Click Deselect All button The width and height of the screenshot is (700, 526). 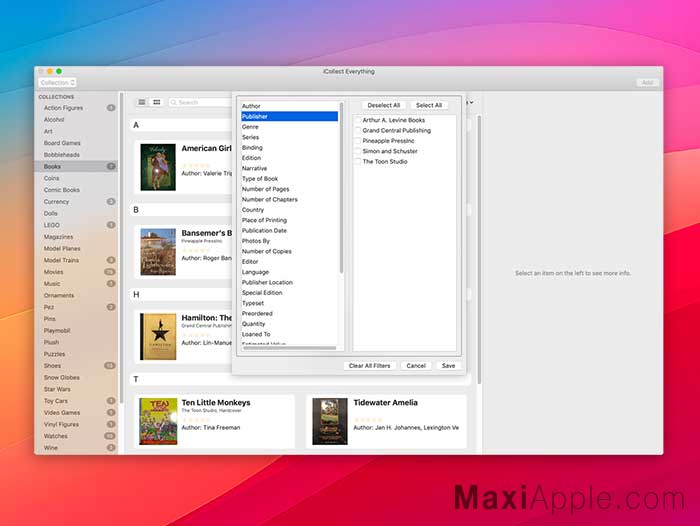(383, 105)
